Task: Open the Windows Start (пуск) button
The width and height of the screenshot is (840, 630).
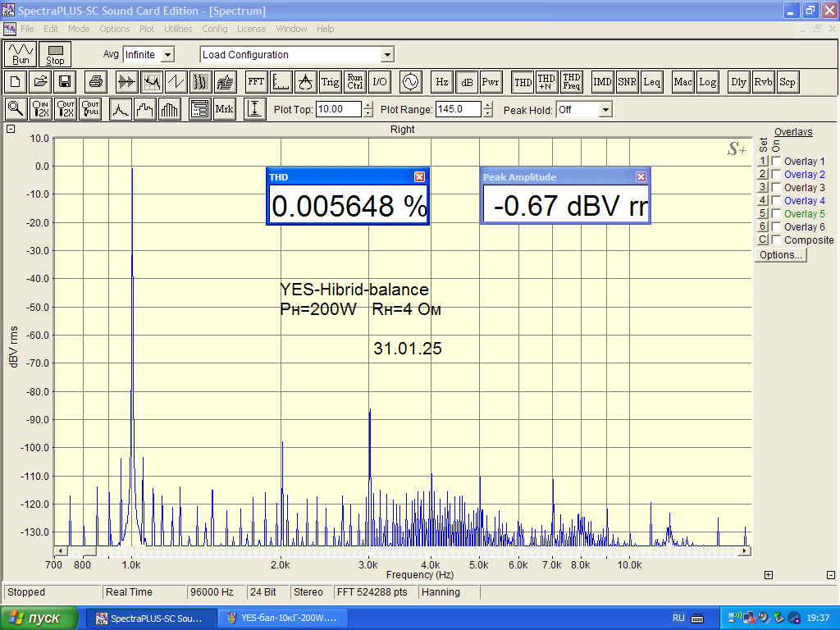Action: tap(39, 618)
